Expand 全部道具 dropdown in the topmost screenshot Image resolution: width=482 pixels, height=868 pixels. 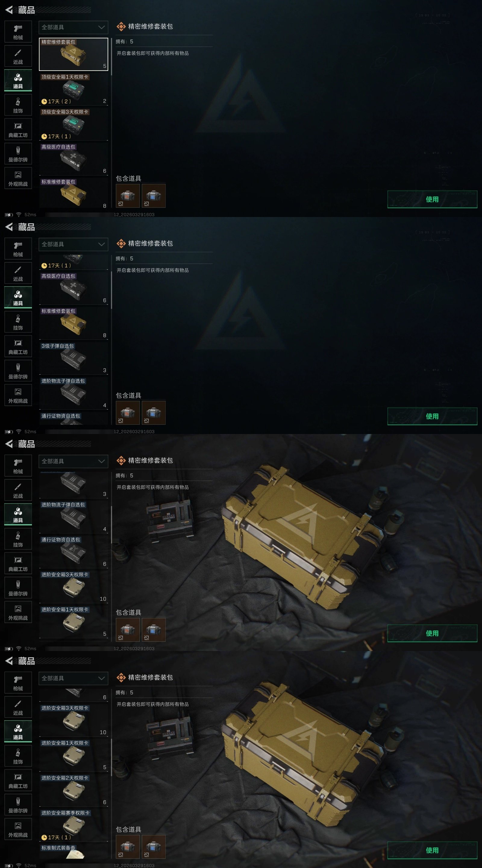tap(74, 27)
